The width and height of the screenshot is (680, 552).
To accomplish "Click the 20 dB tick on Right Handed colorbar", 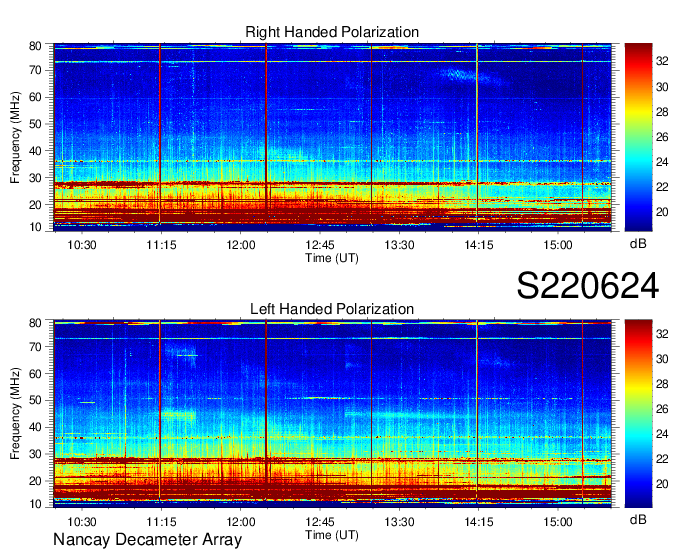I will click(x=662, y=212).
